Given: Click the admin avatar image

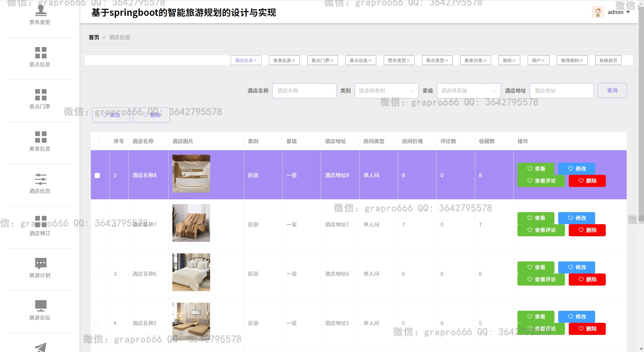Looking at the screenshot, I should point(598,12).
